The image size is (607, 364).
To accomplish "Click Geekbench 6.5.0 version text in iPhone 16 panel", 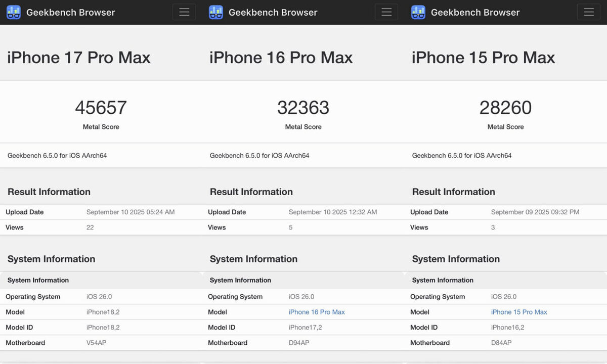I will (x=259, y=156).
